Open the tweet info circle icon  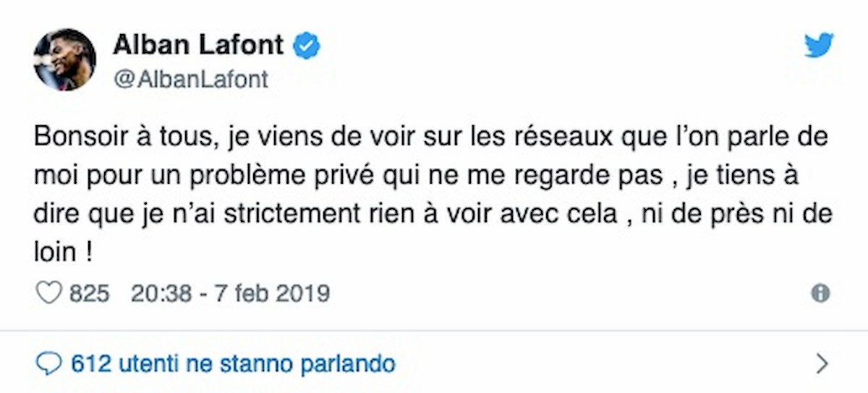(x=820, y=293)
